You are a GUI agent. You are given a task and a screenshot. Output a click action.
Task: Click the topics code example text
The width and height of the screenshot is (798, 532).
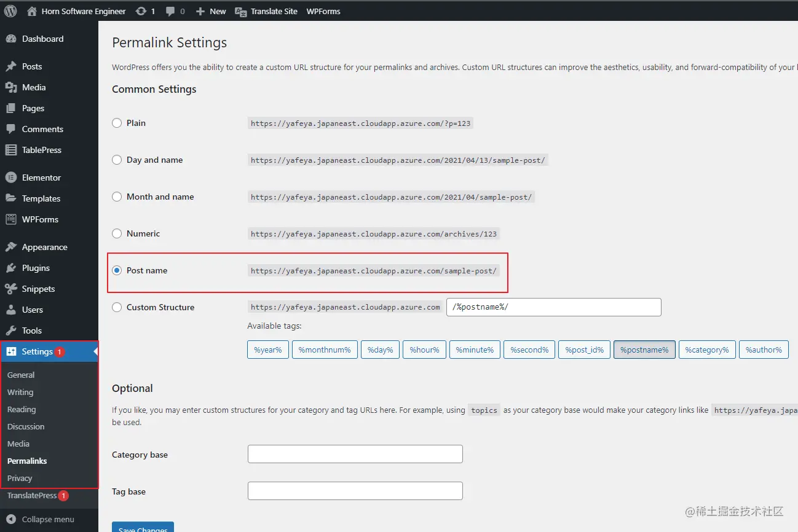coord(484,410)
